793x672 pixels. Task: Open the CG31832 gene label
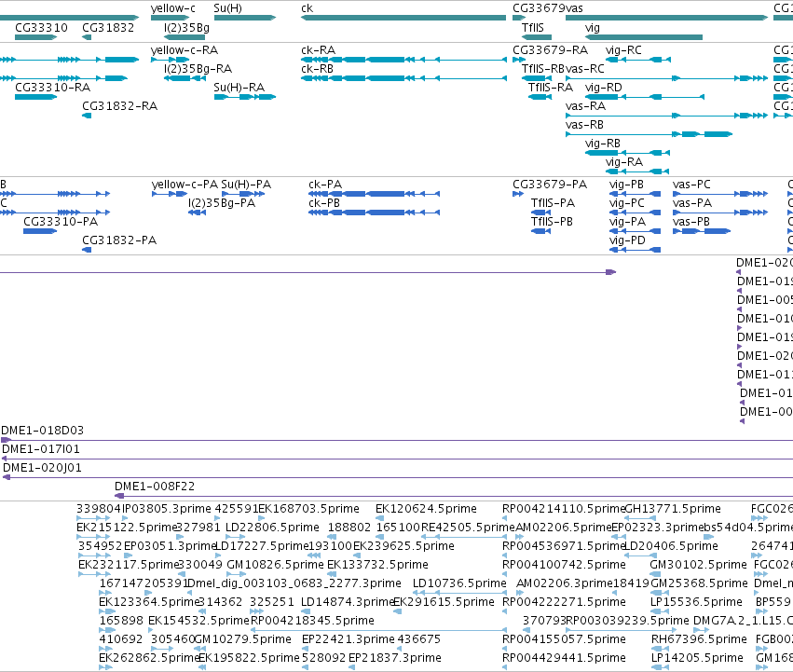[108, 28]
